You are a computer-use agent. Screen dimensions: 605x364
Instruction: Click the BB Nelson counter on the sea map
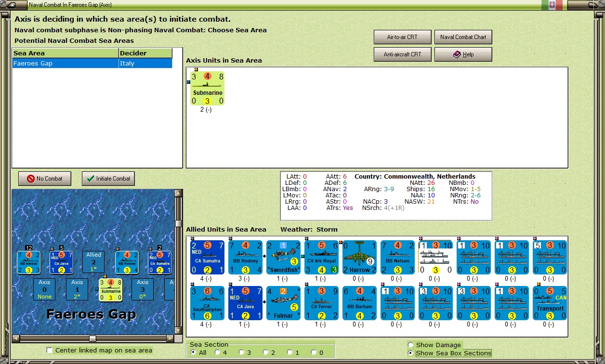[x=29, y=262]
